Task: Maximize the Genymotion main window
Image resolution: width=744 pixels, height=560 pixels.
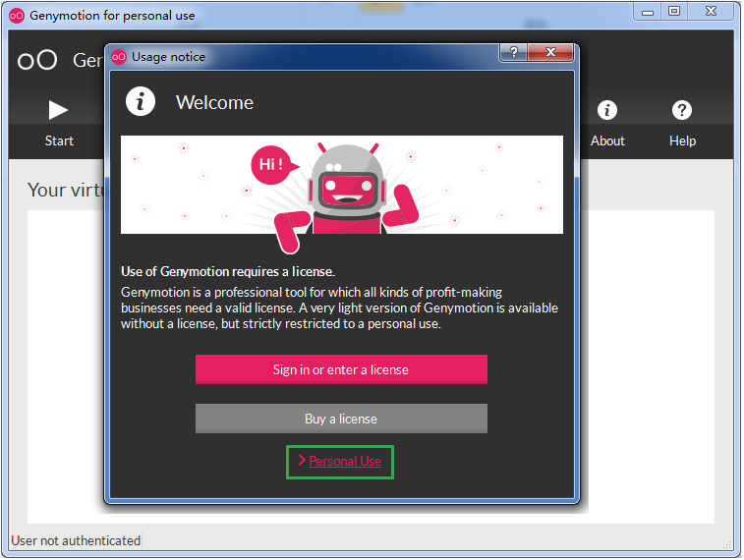Action: coord(674,12)
